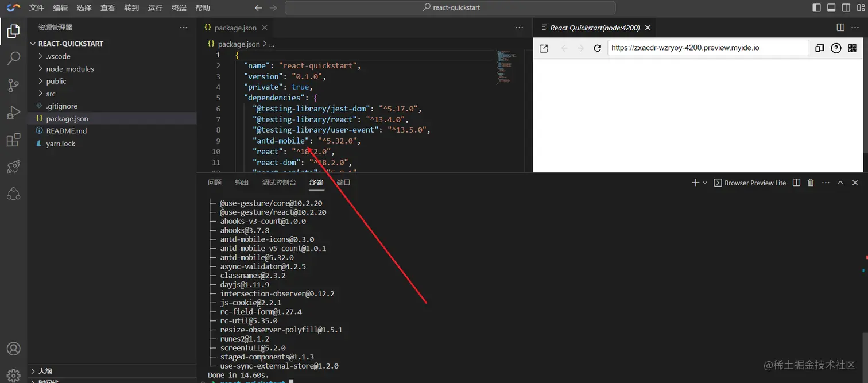Image resolution: width=868 pixels, height=383 pixels.
Task: Click the cloud IDE logo in title bar
Action: pos(14,8)
